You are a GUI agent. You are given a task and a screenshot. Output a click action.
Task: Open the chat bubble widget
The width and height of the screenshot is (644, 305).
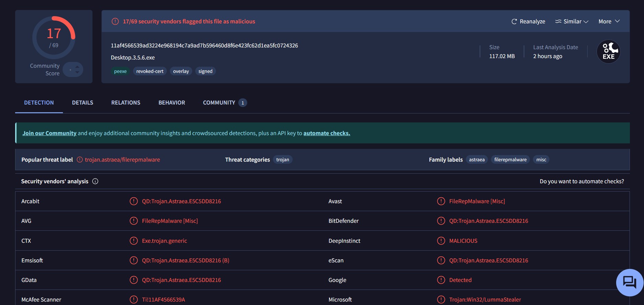[630, 282]
